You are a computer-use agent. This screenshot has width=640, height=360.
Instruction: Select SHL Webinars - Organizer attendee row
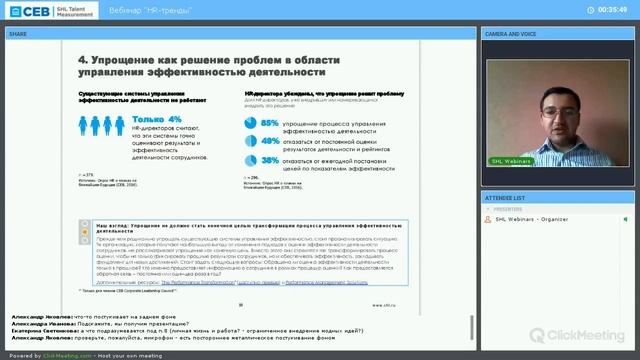point(558,220)
